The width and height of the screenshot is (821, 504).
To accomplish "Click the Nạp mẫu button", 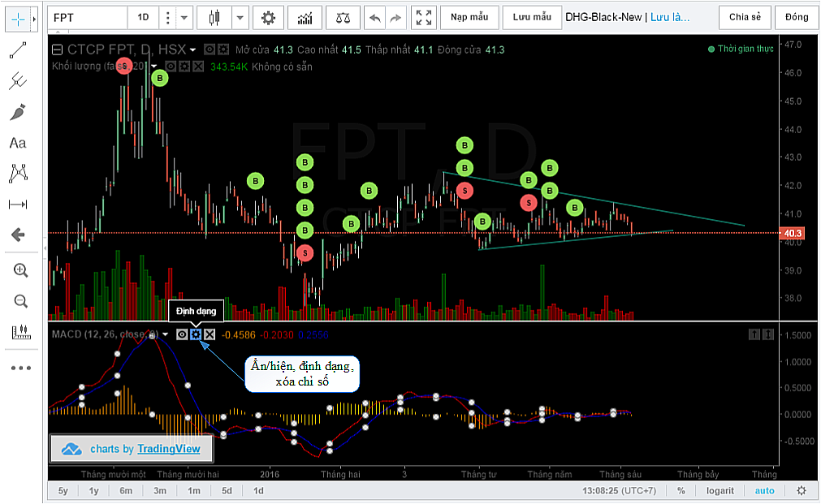I will [469, 17].
